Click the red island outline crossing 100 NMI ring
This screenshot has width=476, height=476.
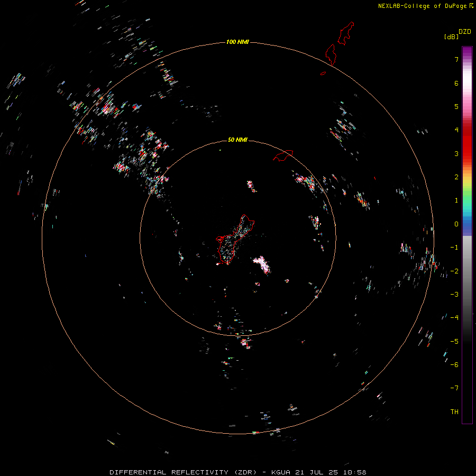point(331,54)
